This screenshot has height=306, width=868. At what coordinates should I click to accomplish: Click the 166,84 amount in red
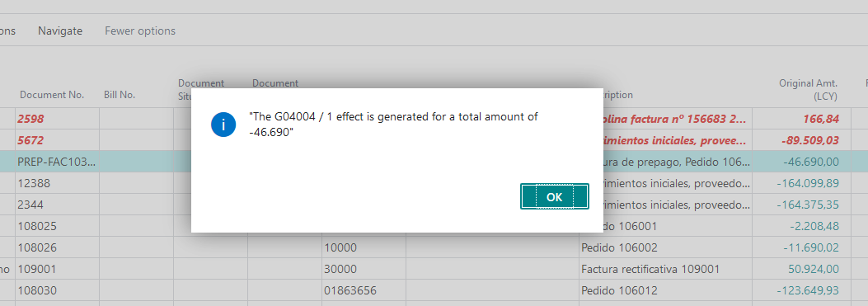click(x=821, y=119)
